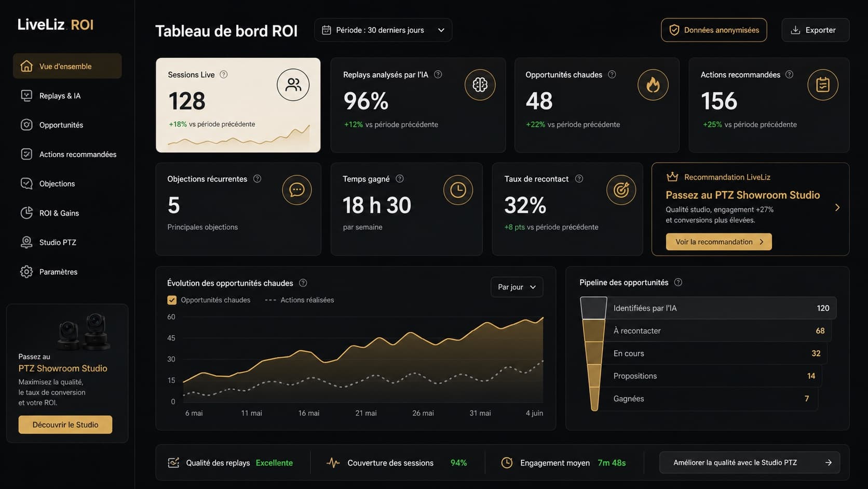Uncheck the Opportunités chaudes legend checkbox

pyautogui.click(x=172, y=300)
